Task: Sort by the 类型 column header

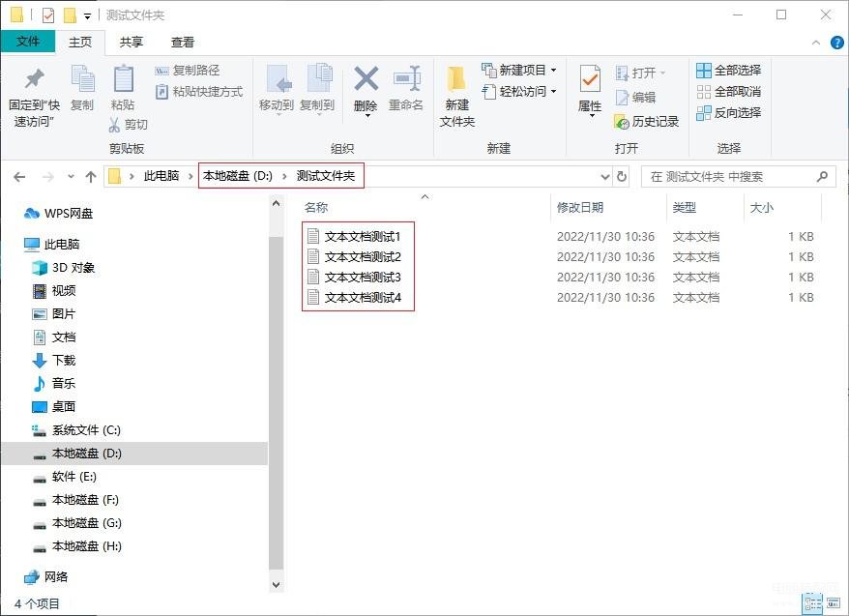Action: click(x=685, y=207)
